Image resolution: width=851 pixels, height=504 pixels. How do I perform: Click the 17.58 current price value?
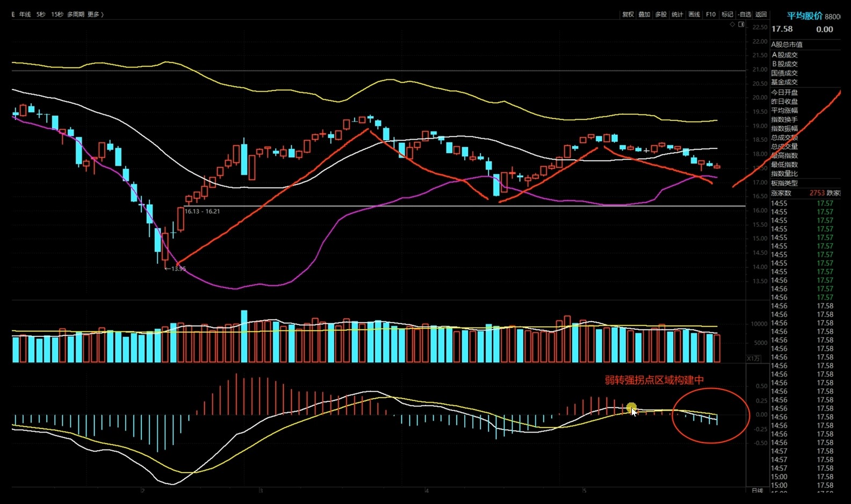point(782,29)
